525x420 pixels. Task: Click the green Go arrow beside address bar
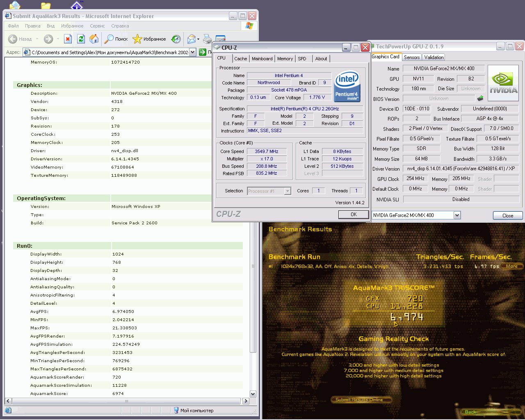[203, 52]
